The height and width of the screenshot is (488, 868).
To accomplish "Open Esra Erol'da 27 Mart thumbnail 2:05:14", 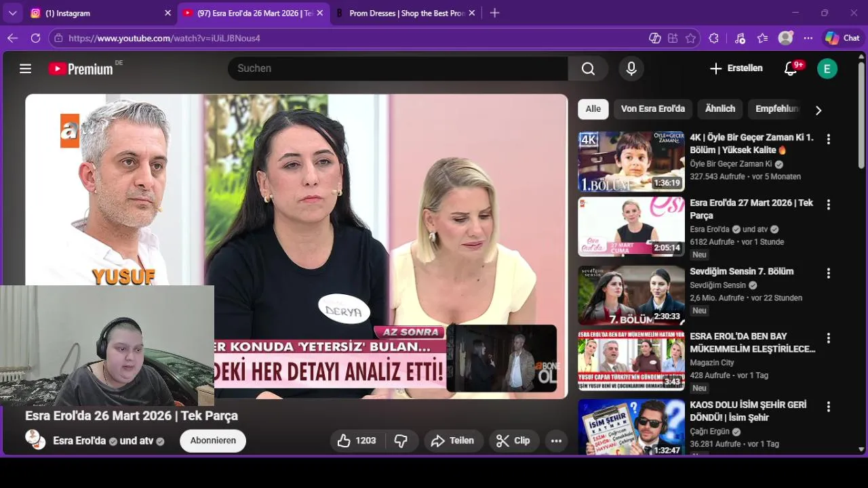I will point(631,227).
